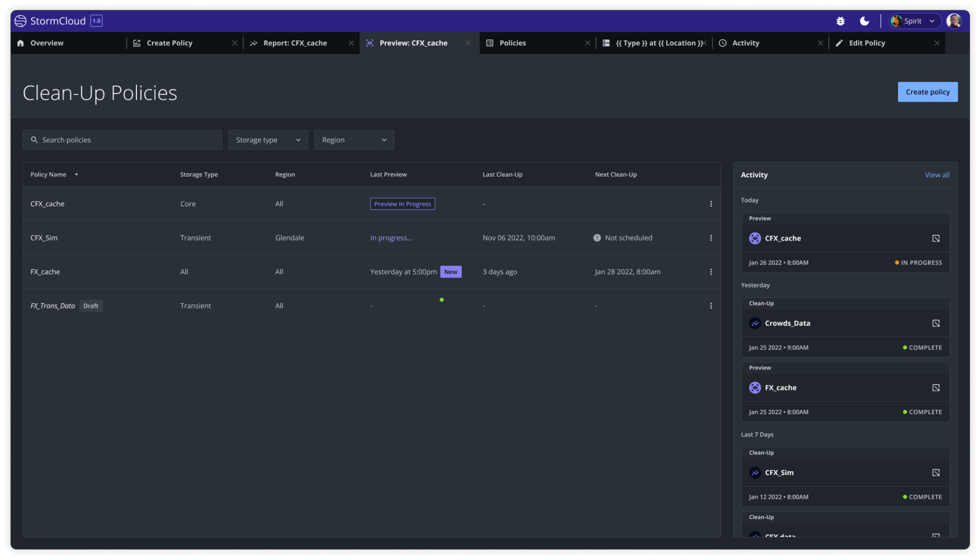Open the CFX_Sim activity detail icon
980x560 pixels.
click(x=935, y=473)
